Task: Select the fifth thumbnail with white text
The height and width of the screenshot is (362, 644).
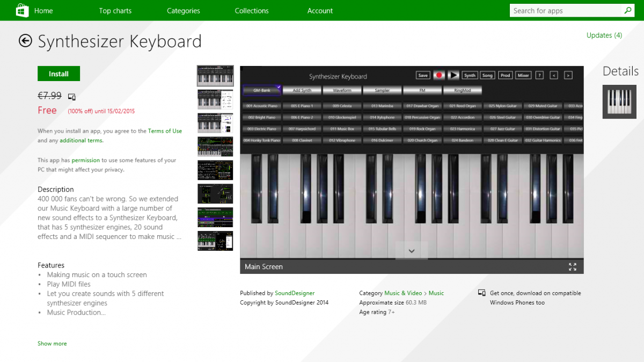Action: [215, 170]
